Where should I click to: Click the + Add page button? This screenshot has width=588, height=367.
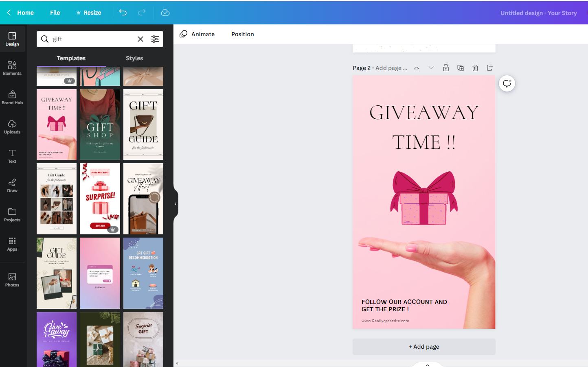[x=424, y=347]
